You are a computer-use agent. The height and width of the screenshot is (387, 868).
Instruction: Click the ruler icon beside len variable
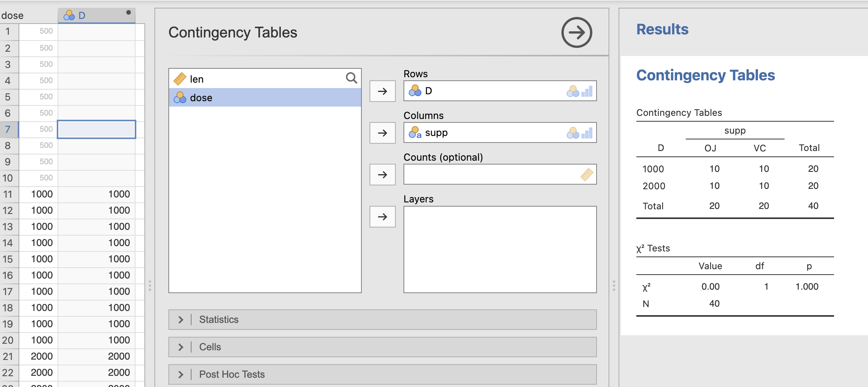pyautogui.click(x=180, y=79)
